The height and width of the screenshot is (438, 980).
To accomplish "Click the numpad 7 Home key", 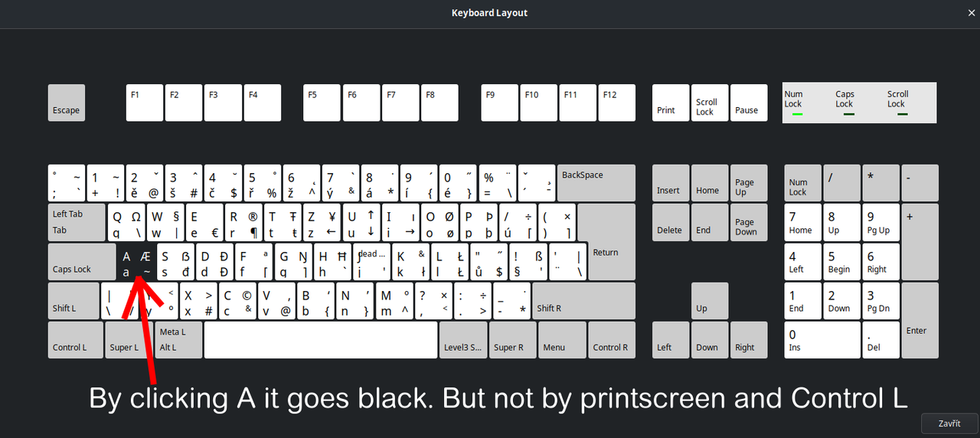I will (803, 222).
